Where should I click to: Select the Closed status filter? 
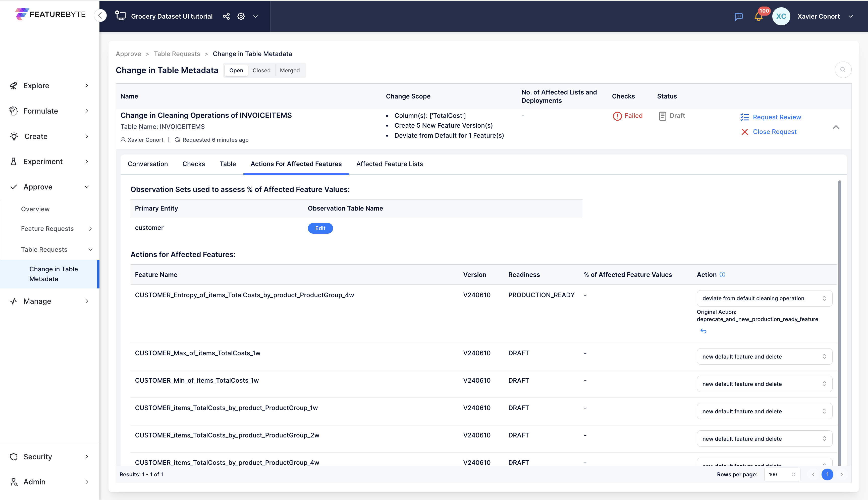(x=261, y=70)
